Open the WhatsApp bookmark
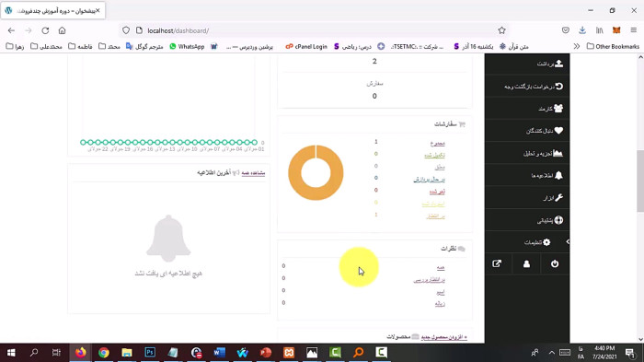The height and width of the screenshot is (362, 644). (187, 46)
